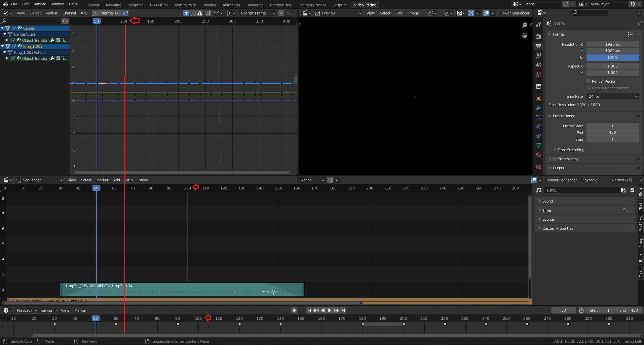
Task: Open the Physics properties tab icon
Action: click(538, 127)
